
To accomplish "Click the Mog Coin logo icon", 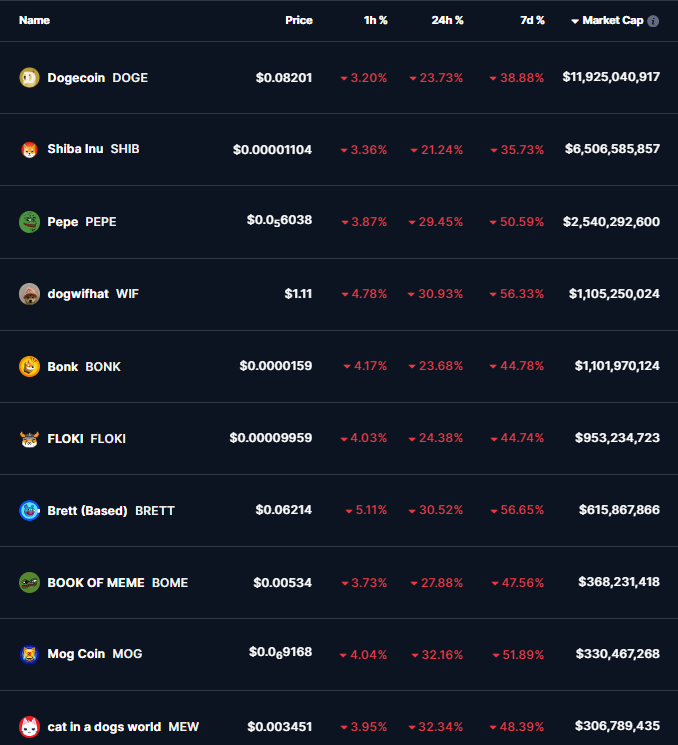I will tap(29, 654).
